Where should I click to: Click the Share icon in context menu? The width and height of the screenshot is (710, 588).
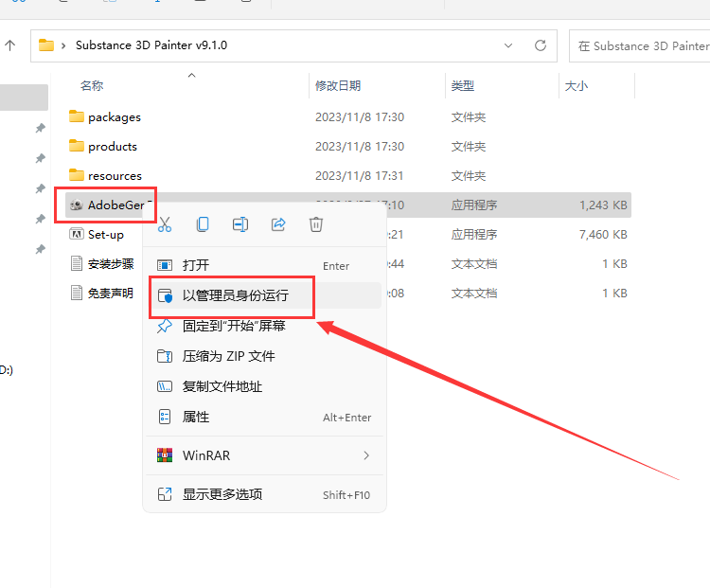(x=278, y=224)
